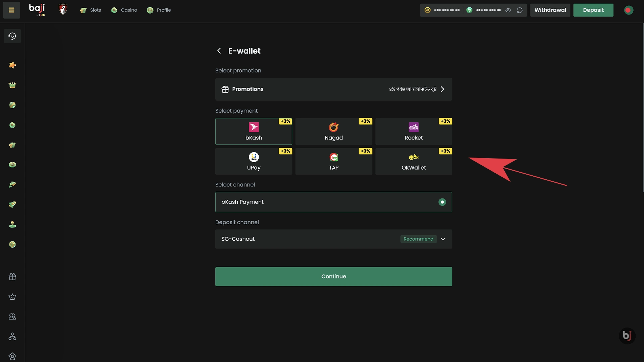Image resolution: width=644 pixels, height=362 pixels.
Task: Open the slots seven icon in sidebar
Action: (x=12, y=145)
